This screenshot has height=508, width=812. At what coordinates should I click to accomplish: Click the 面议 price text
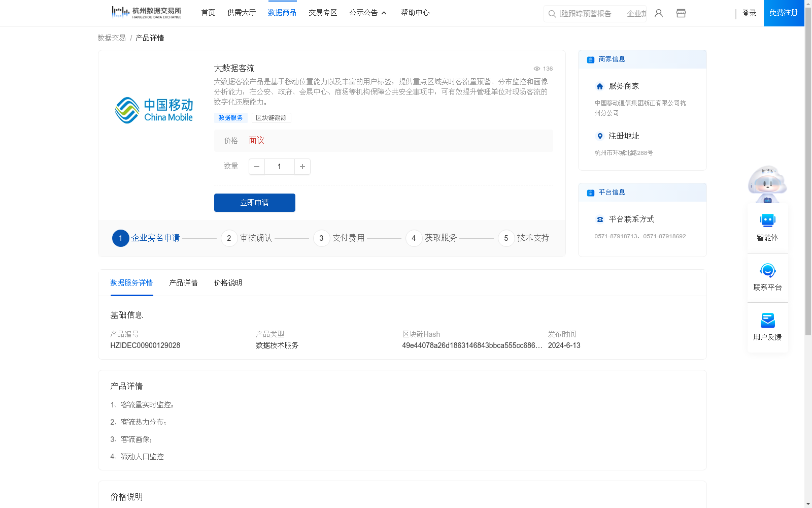(257, 141)
